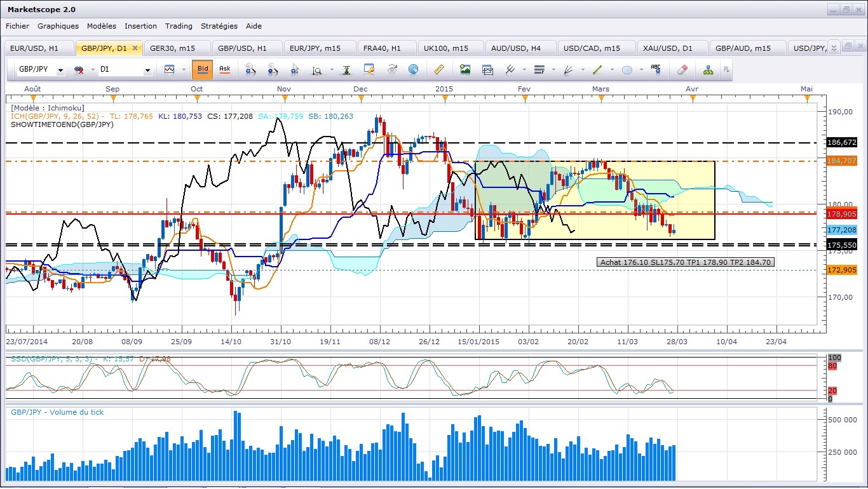Click the green fit-to-height icon

pos(346,70)
